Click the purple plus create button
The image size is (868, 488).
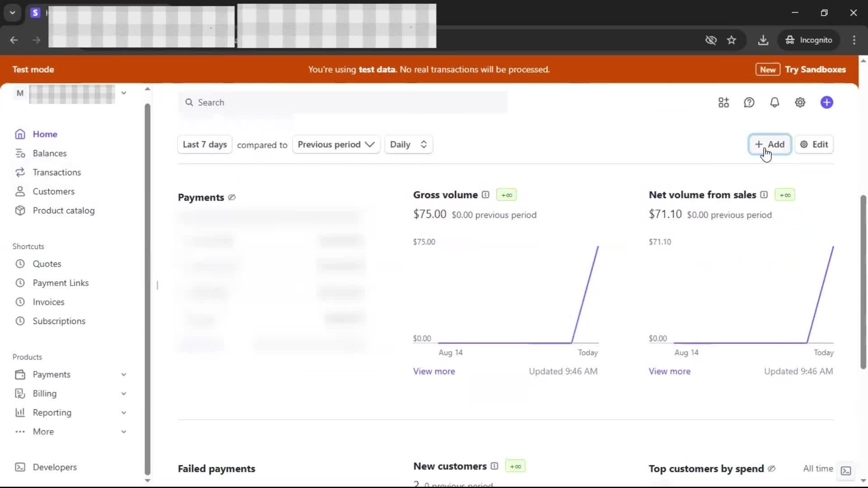826,103
